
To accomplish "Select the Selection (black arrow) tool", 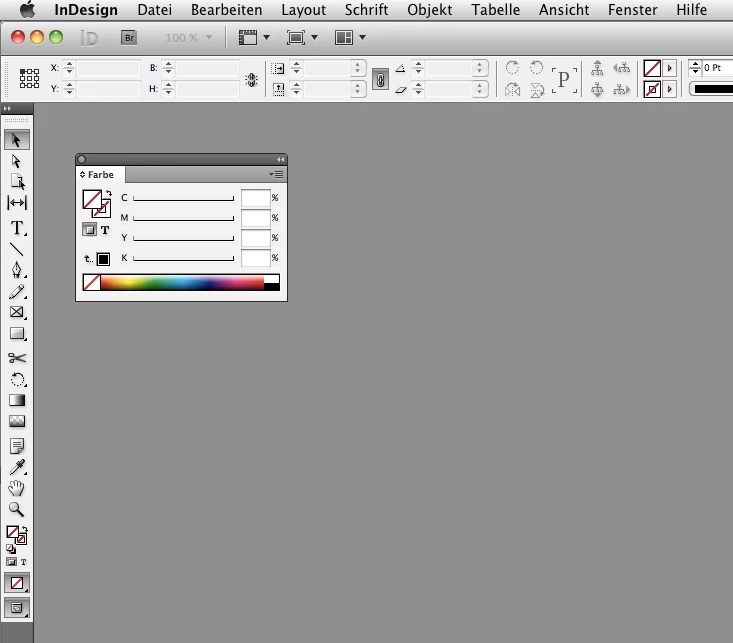I will pyautogui.click(x=17, y=140).
